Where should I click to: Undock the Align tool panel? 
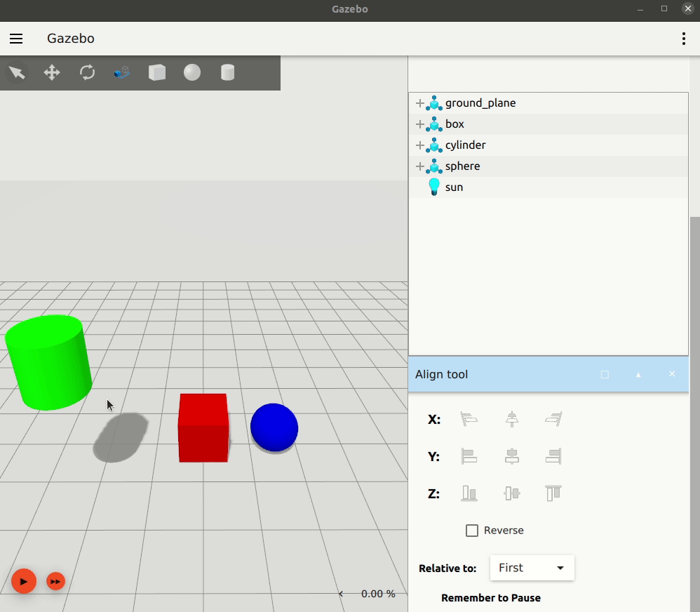[605, 374]
